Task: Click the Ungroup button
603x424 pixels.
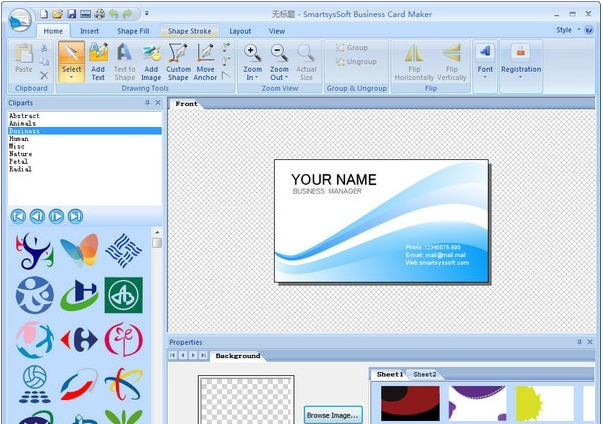Action: point(356,62)
